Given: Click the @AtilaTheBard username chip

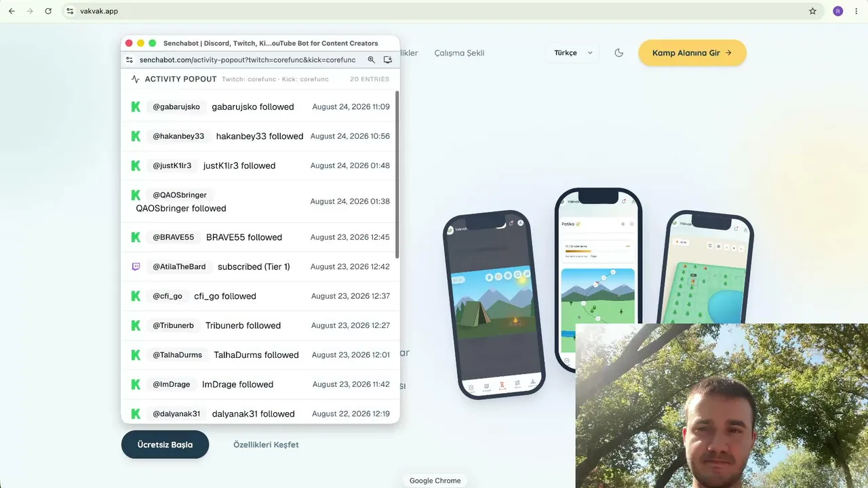Looking at the screenshot, I should pos(179,267).
